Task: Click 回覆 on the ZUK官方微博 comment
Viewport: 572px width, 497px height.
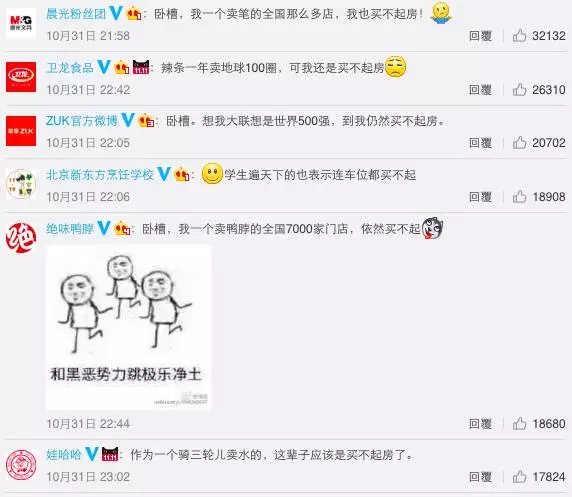Action: pyautogui.click(x=480, y=143)
